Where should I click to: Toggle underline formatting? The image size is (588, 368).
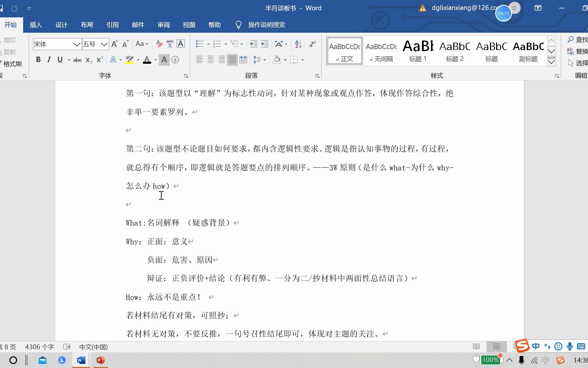[60, 60]
